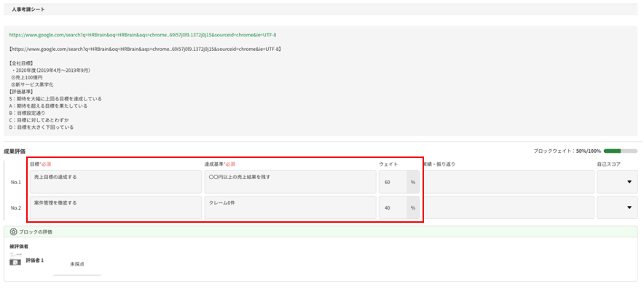The width and height of the screenshot is (644, 289).
Task: Click the line D：目標を大きく下回っている
Action: pos(41,127)
